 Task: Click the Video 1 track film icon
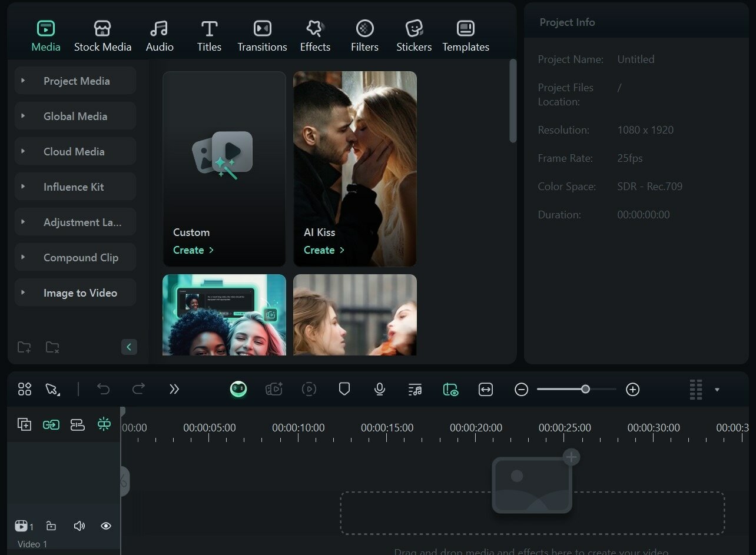(x=22, y=526)
